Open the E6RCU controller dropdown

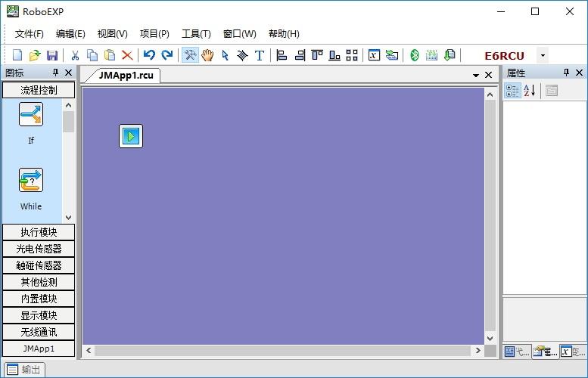click(543, 55)
